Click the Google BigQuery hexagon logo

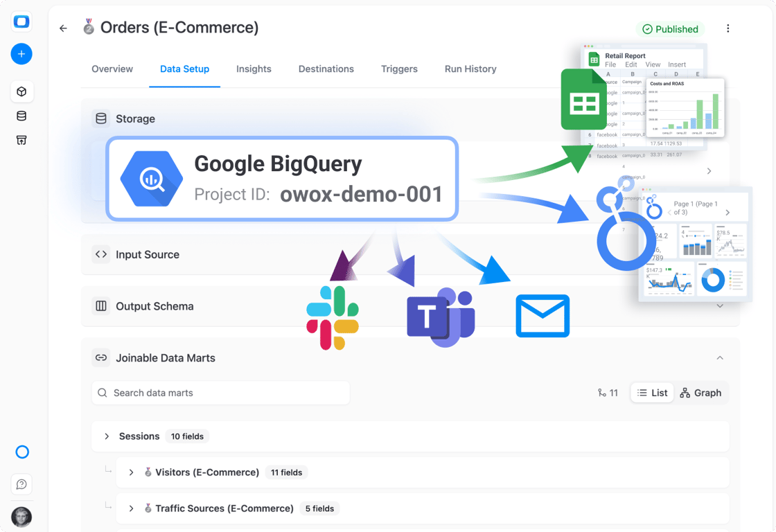(x=152, y=179)
